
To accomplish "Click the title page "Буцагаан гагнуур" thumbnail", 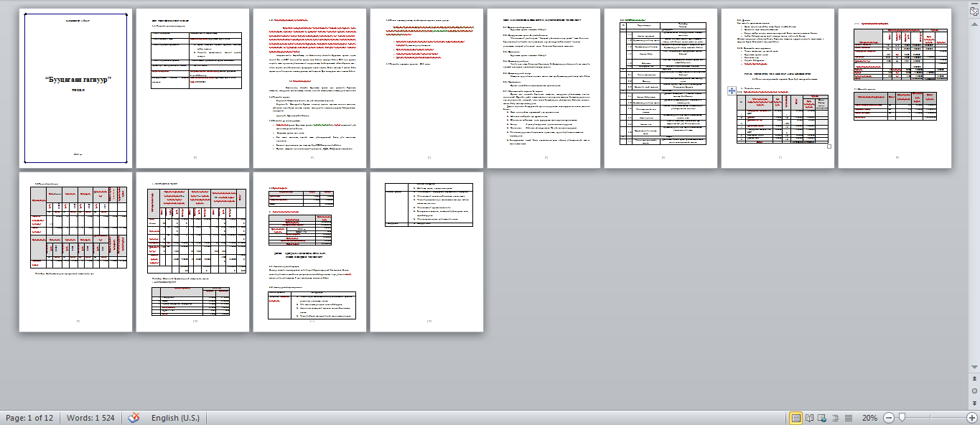I will point(76,88).
